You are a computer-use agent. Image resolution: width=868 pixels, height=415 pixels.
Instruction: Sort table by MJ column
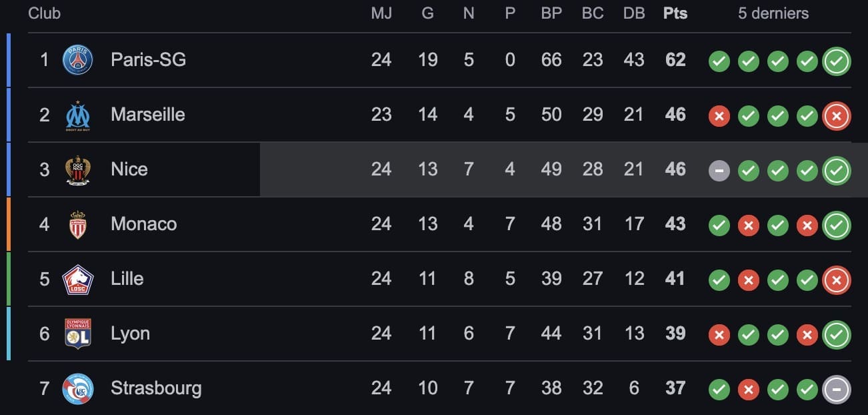[x=381, y=13]
